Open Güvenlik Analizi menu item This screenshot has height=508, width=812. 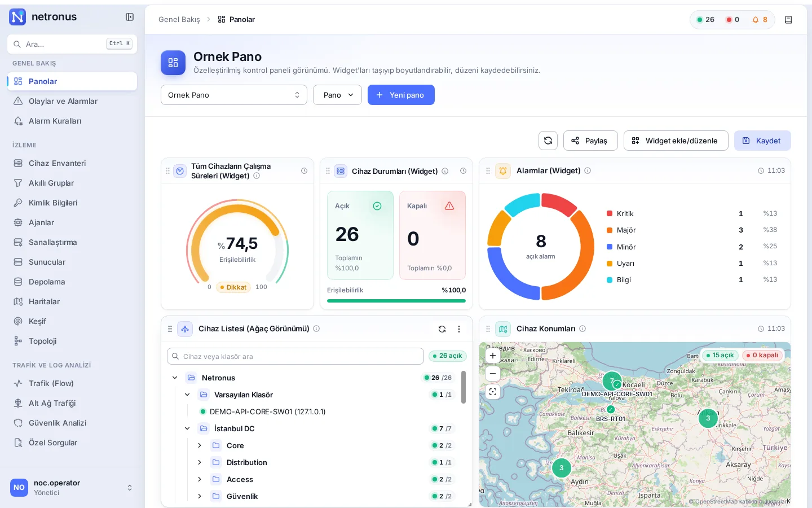tap(72, 423)
